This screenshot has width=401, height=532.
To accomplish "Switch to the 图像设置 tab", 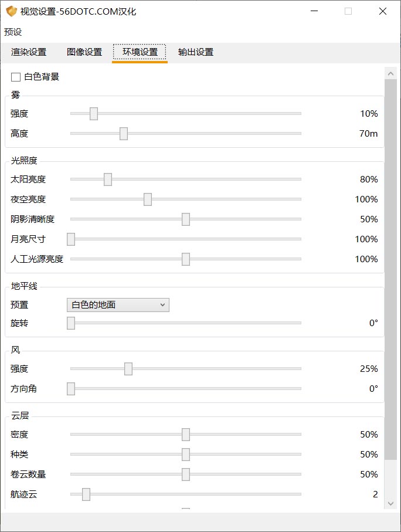I will coord(84,52).
